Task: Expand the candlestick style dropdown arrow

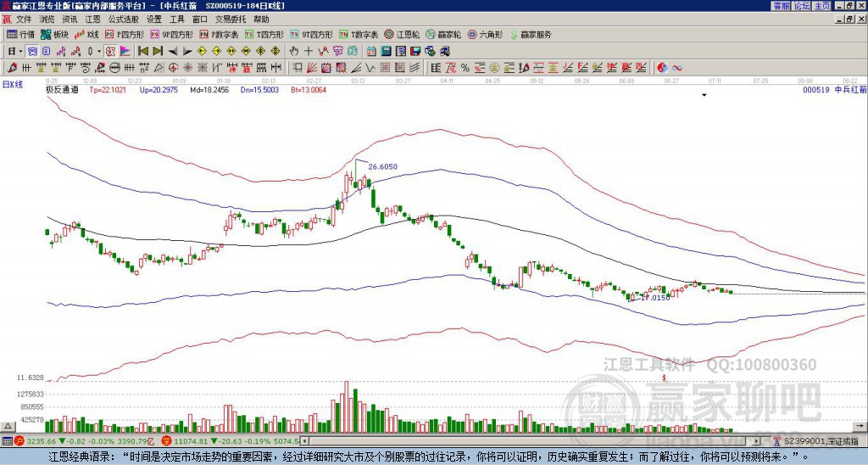Action: point(99,52)
